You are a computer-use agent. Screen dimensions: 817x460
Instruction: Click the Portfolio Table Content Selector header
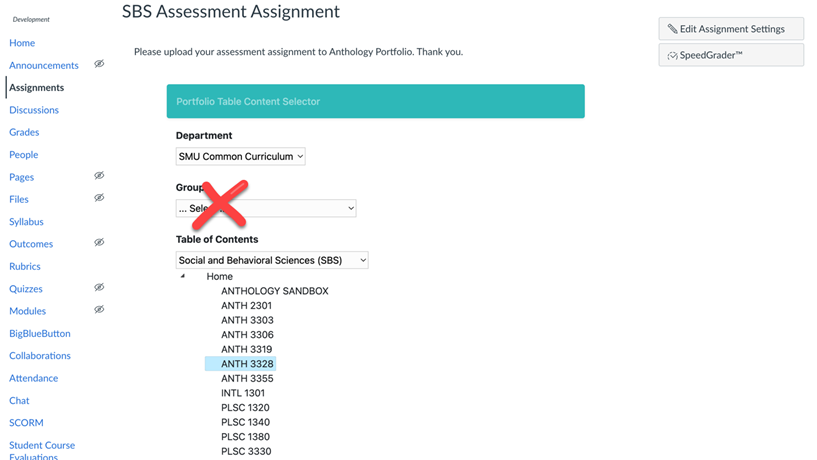(375, 101)
